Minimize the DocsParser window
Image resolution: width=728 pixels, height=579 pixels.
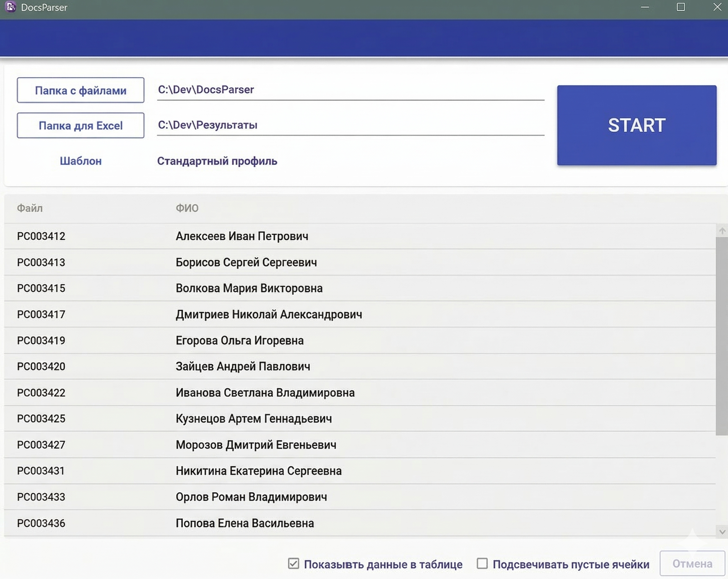645,7
